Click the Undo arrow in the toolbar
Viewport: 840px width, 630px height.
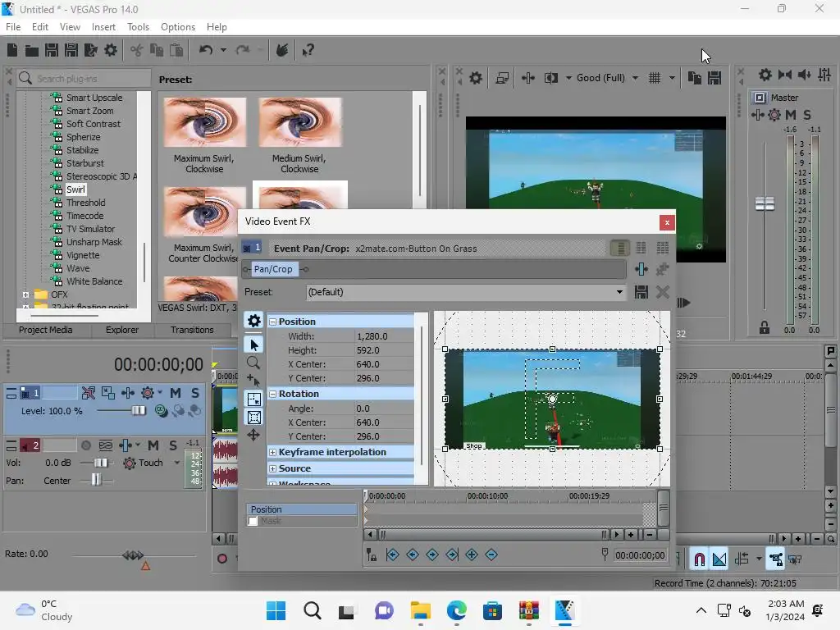coord(206,50)
